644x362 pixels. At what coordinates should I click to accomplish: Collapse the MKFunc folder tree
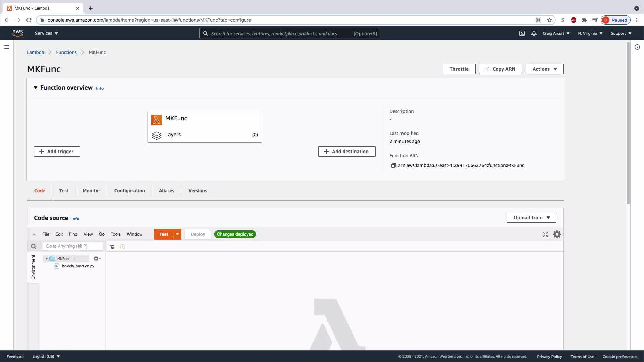pos(47,259)
